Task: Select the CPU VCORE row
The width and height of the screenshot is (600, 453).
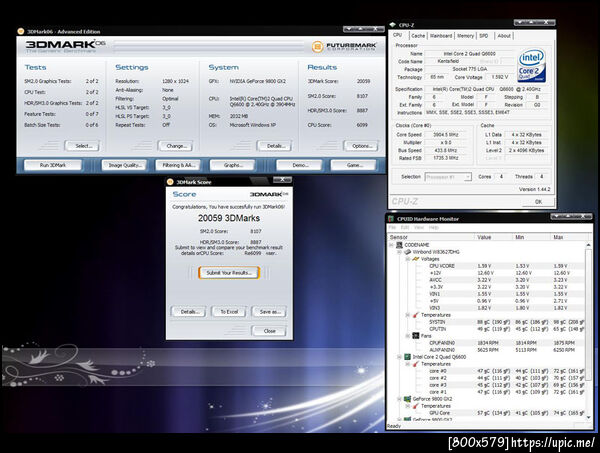Action: [506, 266]
